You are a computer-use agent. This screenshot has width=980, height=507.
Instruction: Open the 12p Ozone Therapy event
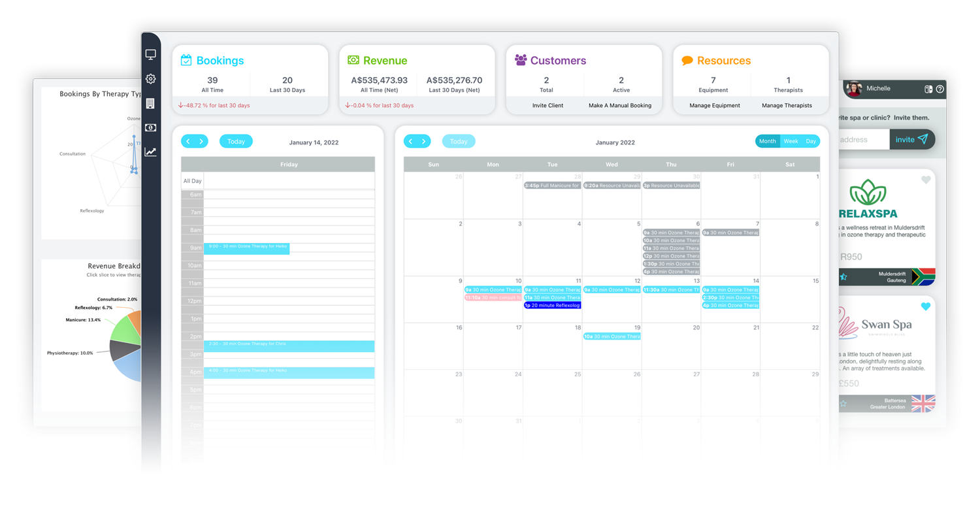pyautogui.click(x=671, y=256)
